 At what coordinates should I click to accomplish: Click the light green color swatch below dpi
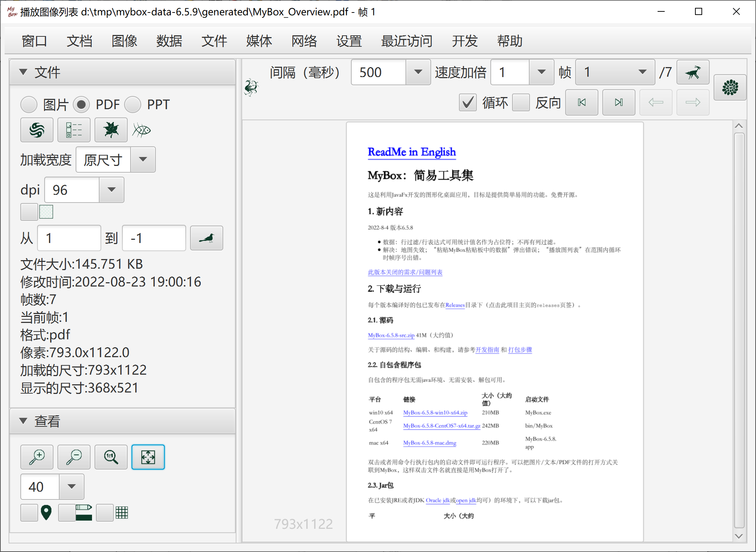coord(46,212)
